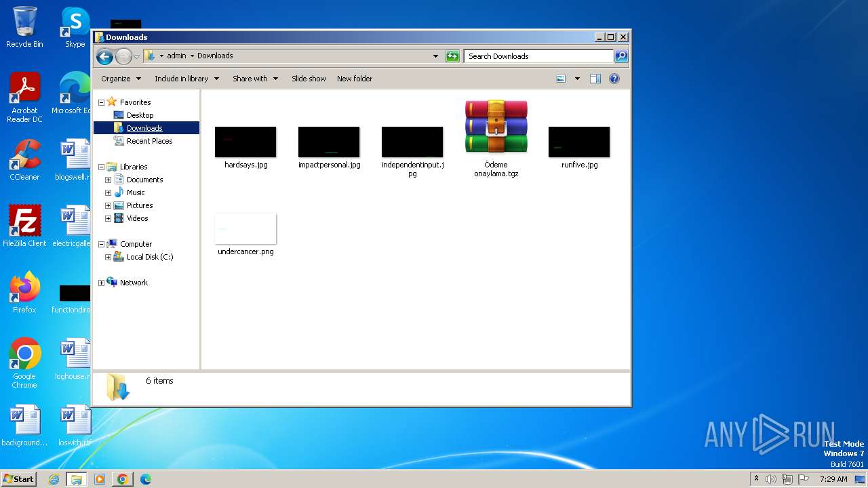Select Network in the navigation pane
The image size is (868, 488).
[134, 283]
